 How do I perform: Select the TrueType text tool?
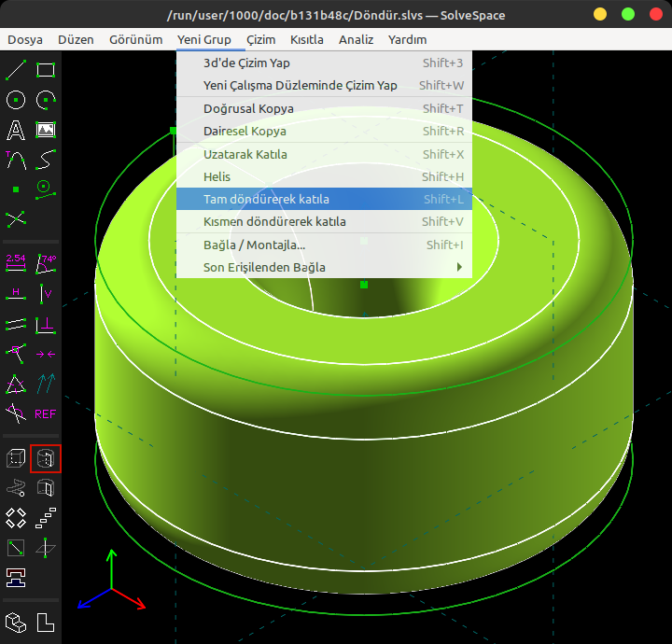16,131
